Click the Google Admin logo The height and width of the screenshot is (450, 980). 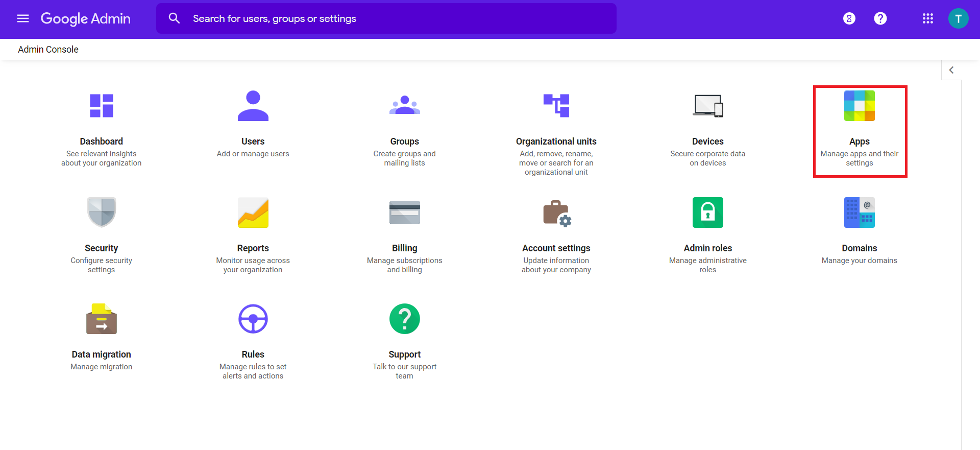tap(86, 19)
